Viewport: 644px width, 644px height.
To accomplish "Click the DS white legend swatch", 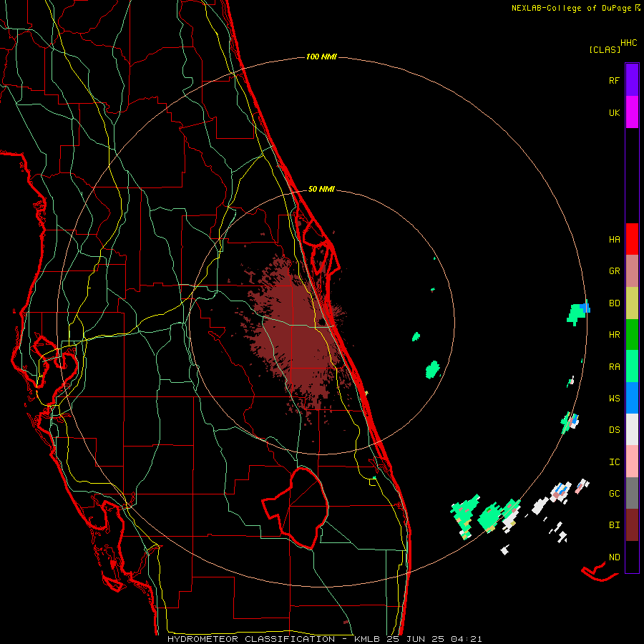I will (x=632, y=429).
